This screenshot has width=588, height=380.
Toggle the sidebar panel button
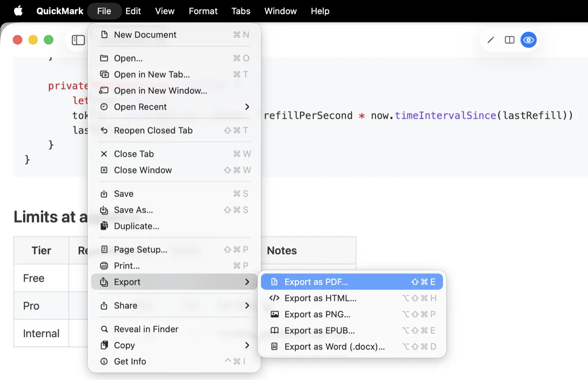pos(78,40)
